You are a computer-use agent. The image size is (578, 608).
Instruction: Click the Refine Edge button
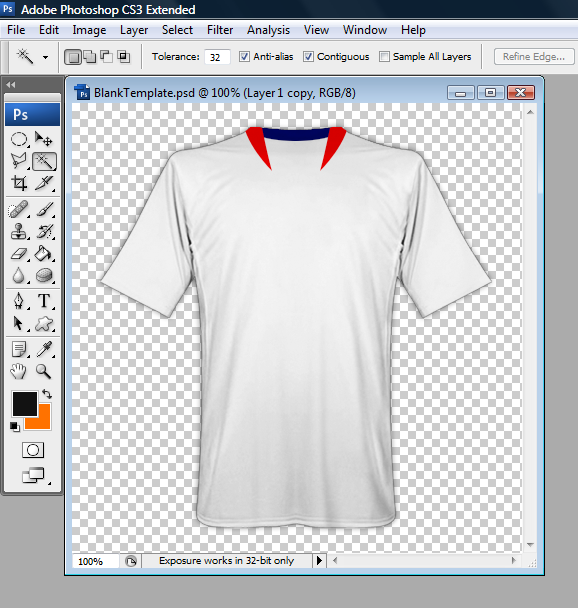tap(534, 57)
